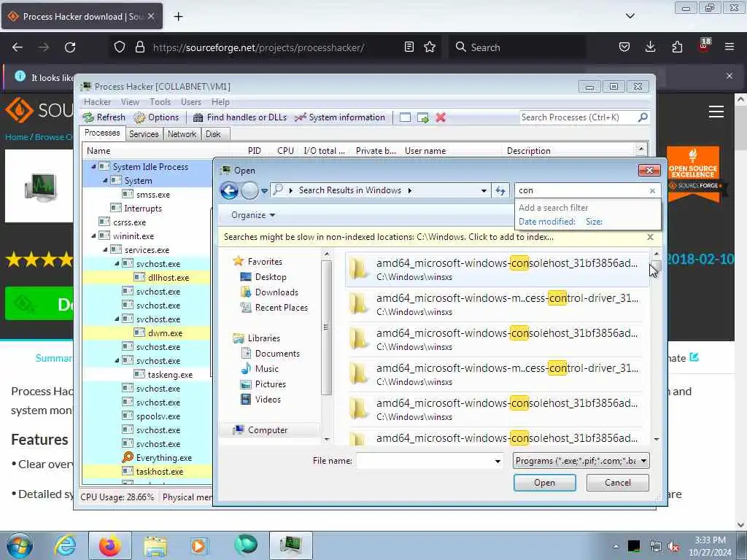Click Cancel in the Open dialog
The width and height of the screenshot is (747, 560).
click(x=617, y=483)
